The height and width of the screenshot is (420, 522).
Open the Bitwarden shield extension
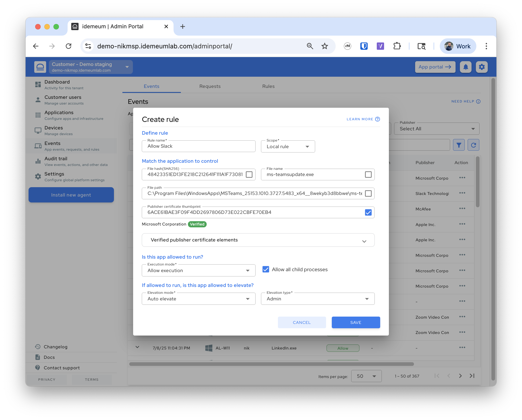pyautogui.click(x=364, y=46)
